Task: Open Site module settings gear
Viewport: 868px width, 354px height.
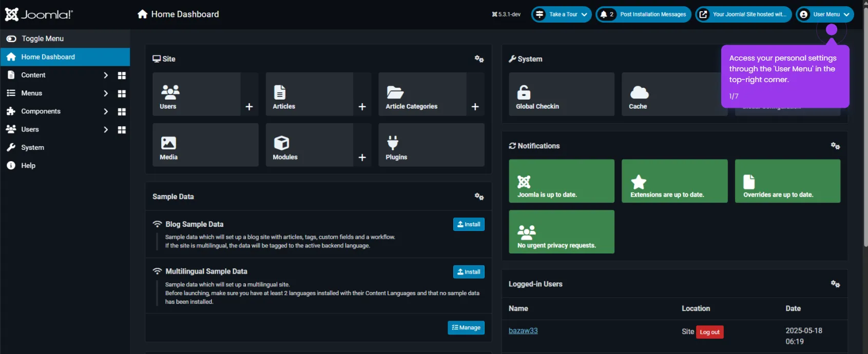Action: tap(479, 59)
